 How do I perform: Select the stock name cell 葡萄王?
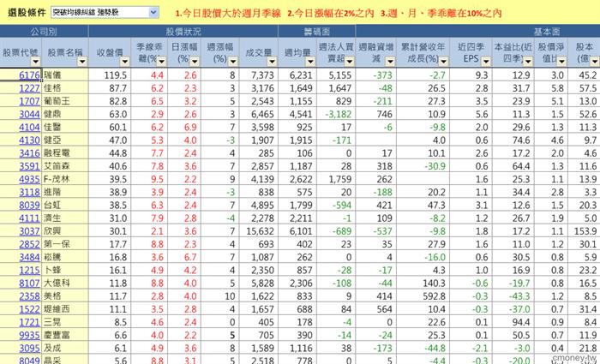click(65, 101)
